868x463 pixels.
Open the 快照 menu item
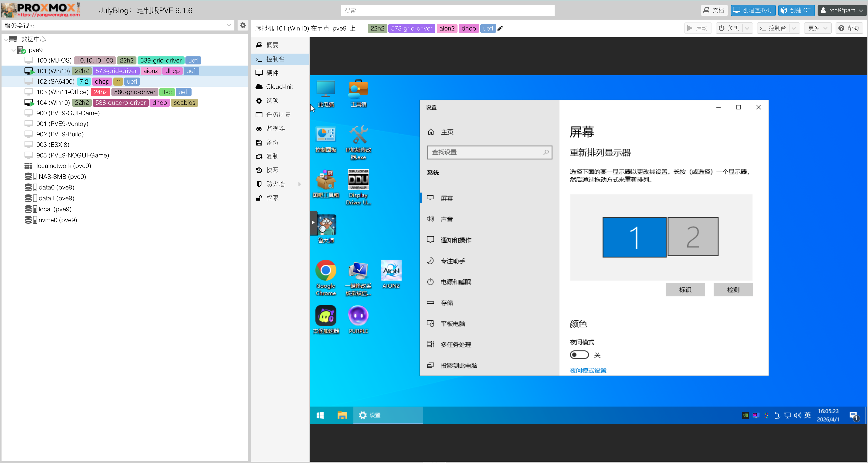pos(272,170)
